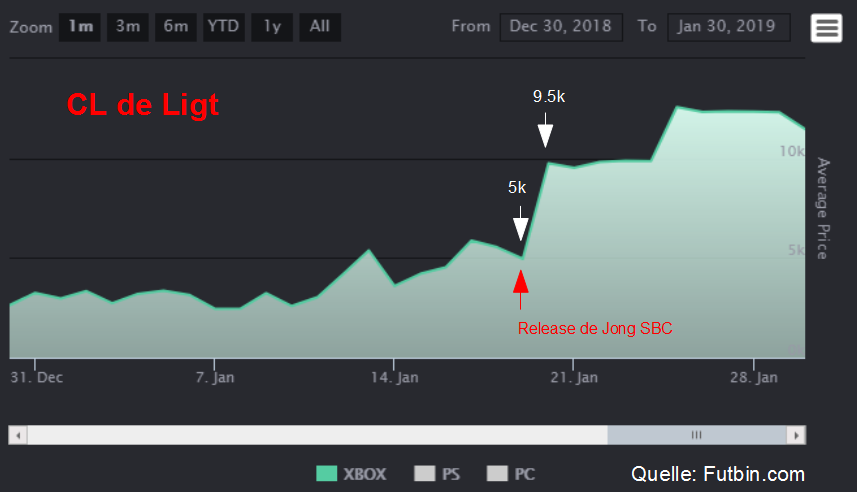The height and width of the screenshot is (492, 857).
Task: Toggle the PC series legend
Action: click(x=511, y=473)
